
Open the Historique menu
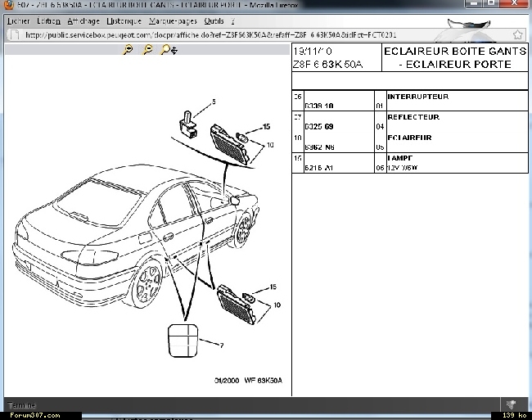click(124, 21)
